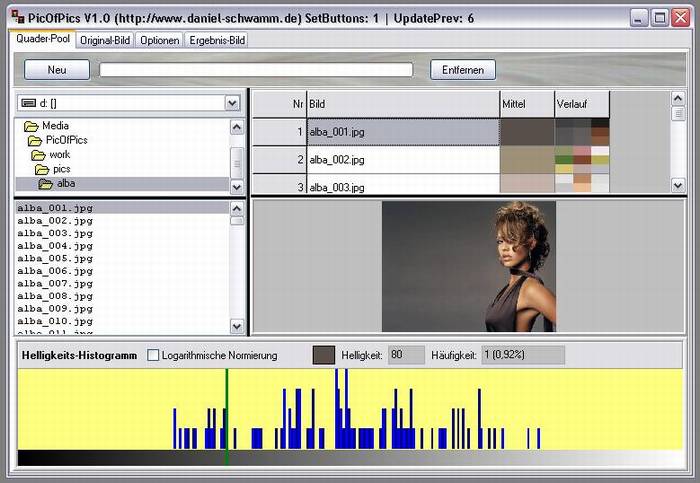Select Mittel color swatch of alba_002.jpg row
The height and width of the screenshot is (483, 700).
point(527,159)
